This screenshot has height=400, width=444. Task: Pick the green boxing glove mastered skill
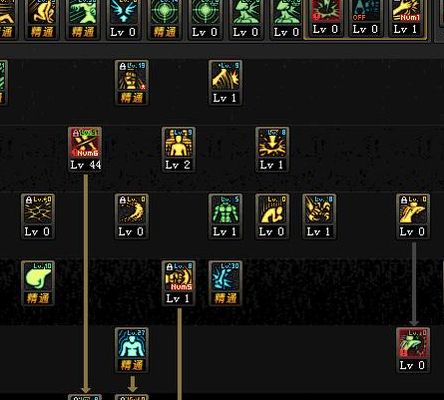[x=38, y=283]
